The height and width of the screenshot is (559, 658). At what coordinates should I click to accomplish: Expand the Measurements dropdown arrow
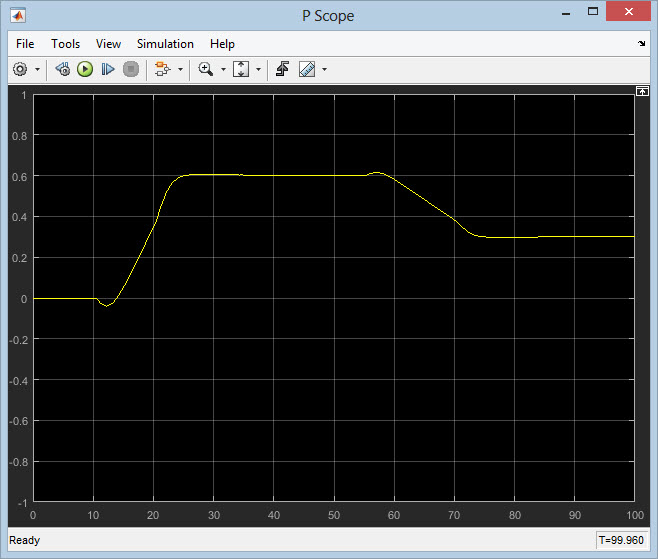point(324,69)
